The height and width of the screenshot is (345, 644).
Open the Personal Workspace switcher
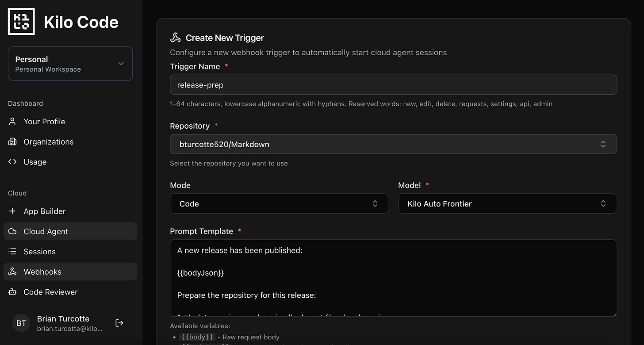coord(70,64)
